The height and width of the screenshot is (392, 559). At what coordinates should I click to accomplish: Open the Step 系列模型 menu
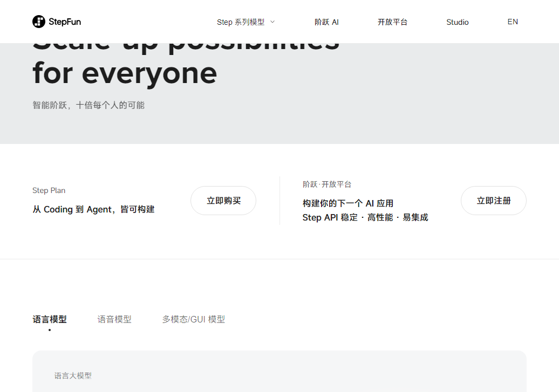241,22
